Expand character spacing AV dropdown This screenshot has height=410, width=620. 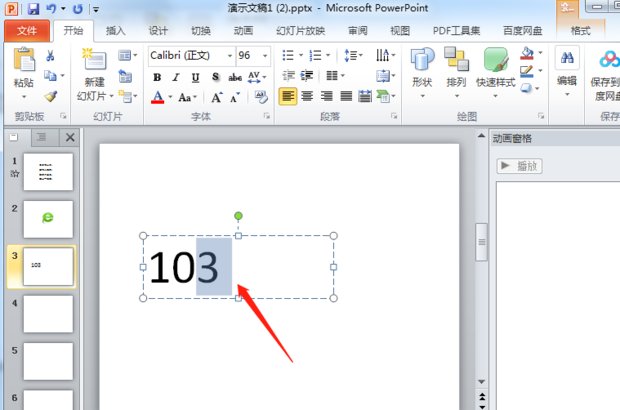point(265,77)
